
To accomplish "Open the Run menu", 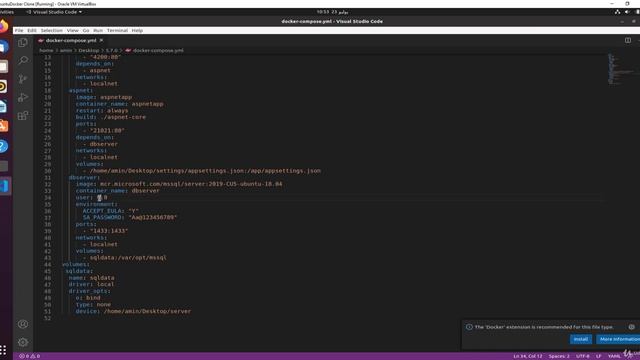I will point(98,31).
